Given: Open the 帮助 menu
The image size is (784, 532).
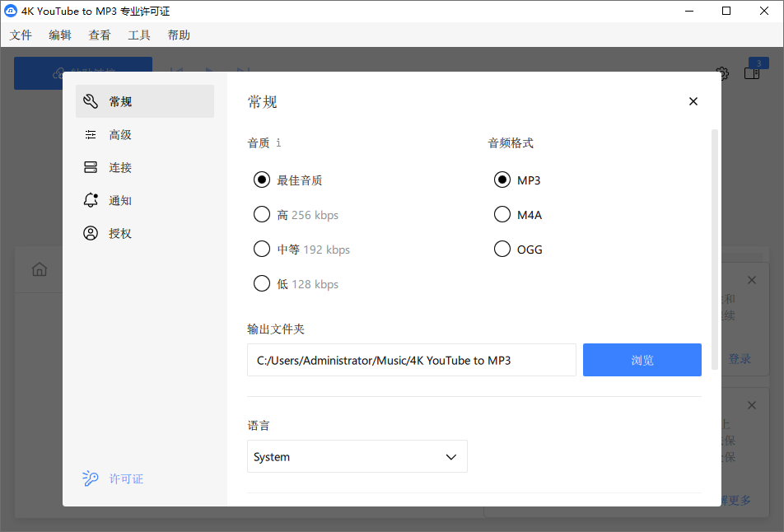Looking at the screenshot, I should click(178, 35).
